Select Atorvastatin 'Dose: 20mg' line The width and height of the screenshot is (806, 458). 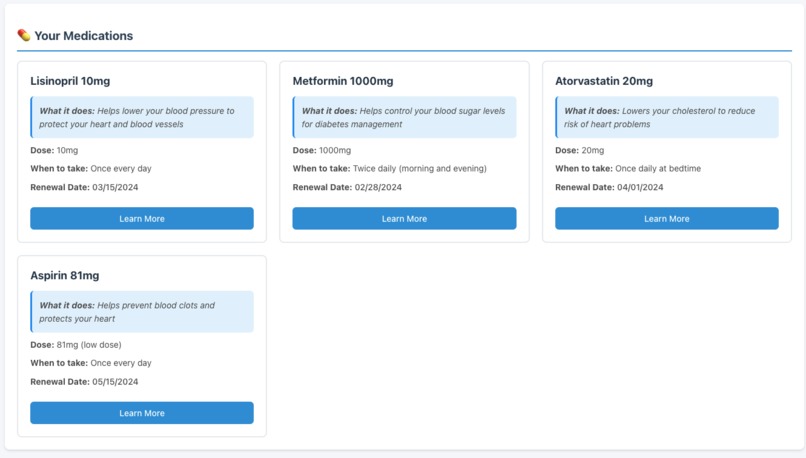pos(579,150)
